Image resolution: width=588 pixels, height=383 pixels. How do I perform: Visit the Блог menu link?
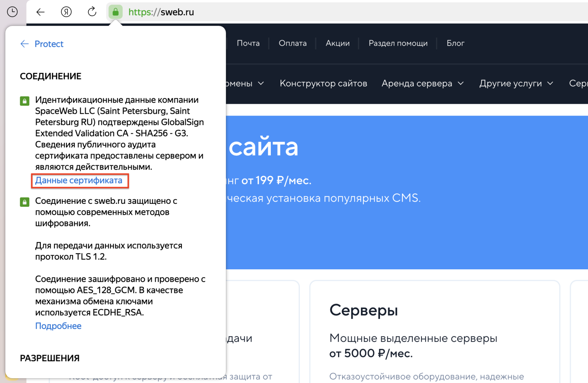click(x=455, y=43)
